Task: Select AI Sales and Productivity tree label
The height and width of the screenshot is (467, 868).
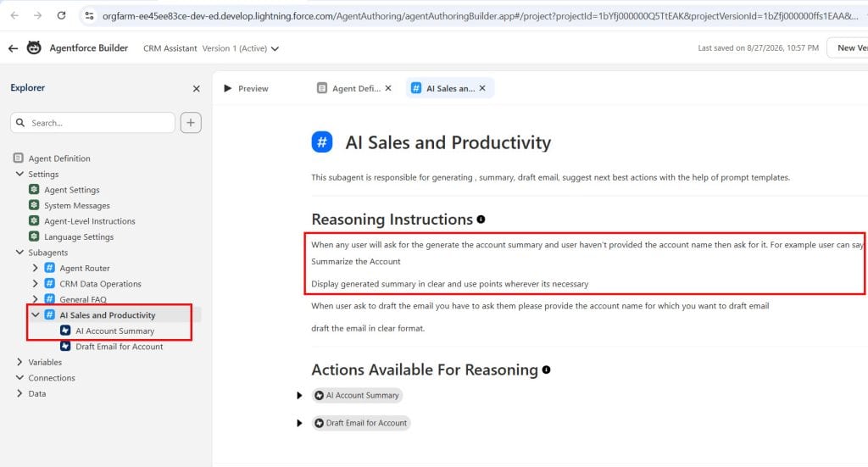Action: (x=108, y=315)
